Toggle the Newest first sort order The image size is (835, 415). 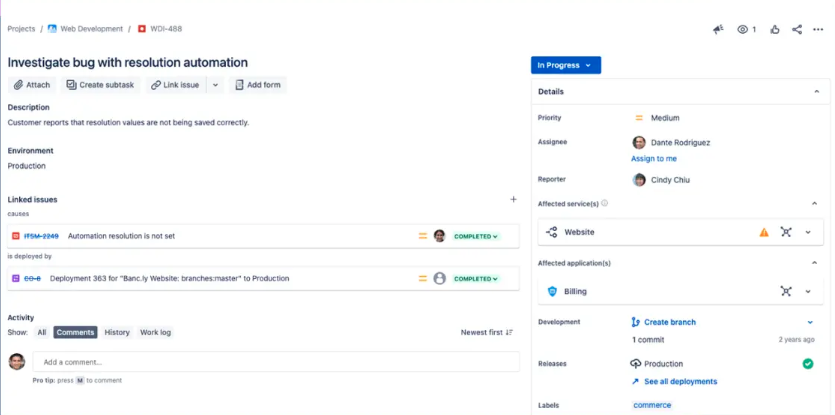coord(487,332)
